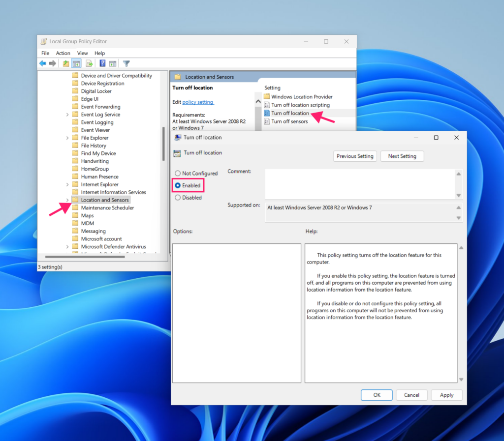Screen dimensions: 504x441
Task: Click the Turn off sensors policy icon
Action: tap(267, 121)
